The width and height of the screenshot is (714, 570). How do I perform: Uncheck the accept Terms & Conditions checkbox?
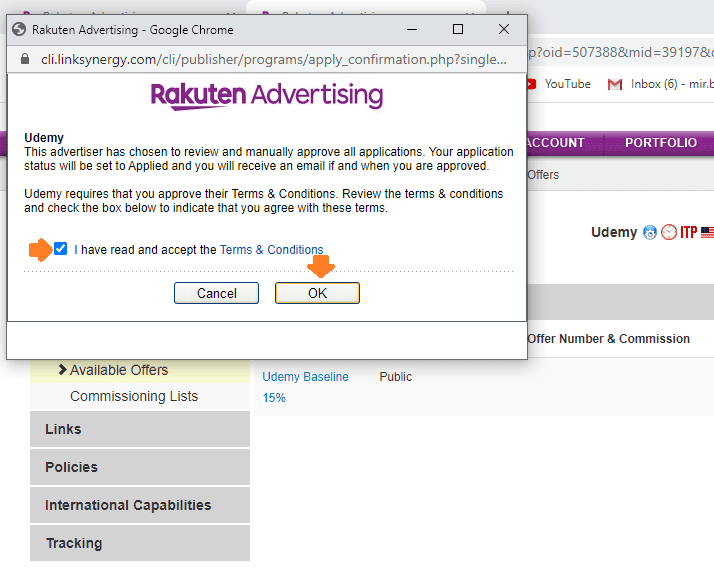click(60, 249)
